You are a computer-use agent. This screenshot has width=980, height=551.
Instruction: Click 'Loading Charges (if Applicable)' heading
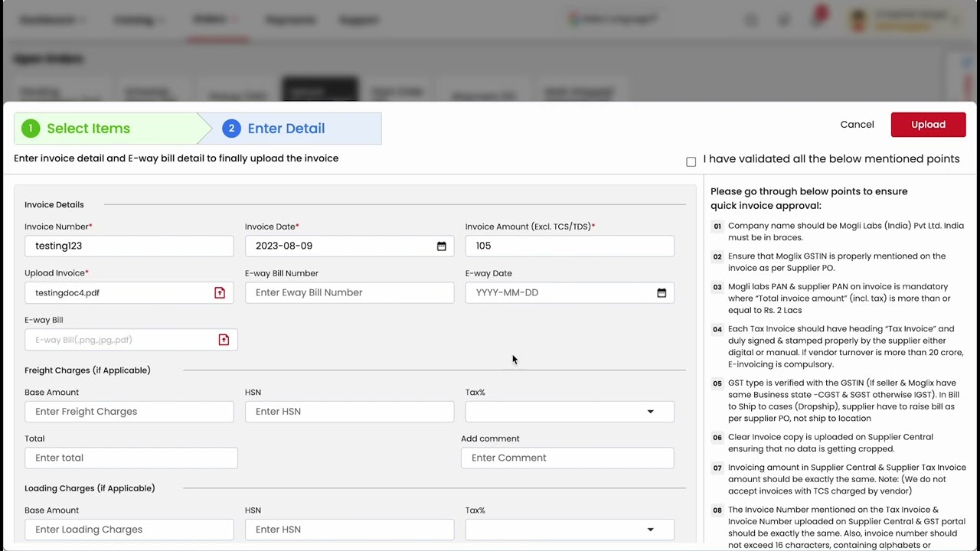tap(90, 488)
